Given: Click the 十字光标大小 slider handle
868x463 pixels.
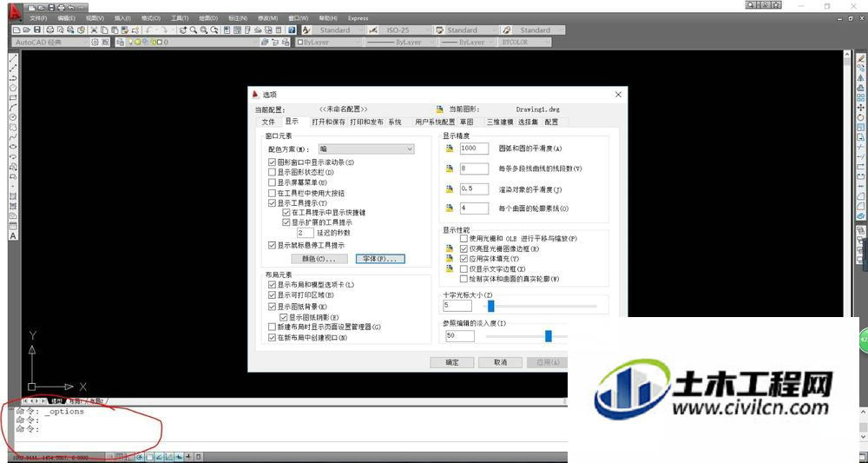Looking at the screenshot, I should 490,306.
